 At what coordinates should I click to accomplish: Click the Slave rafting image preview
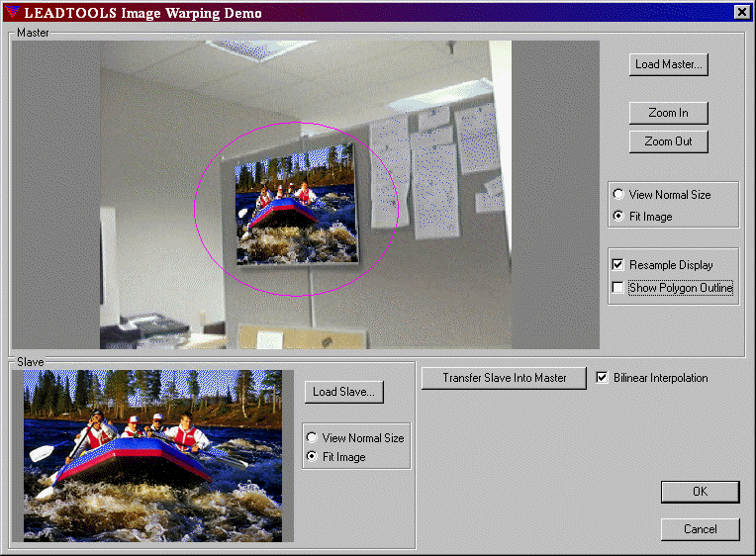coord(152,456)
